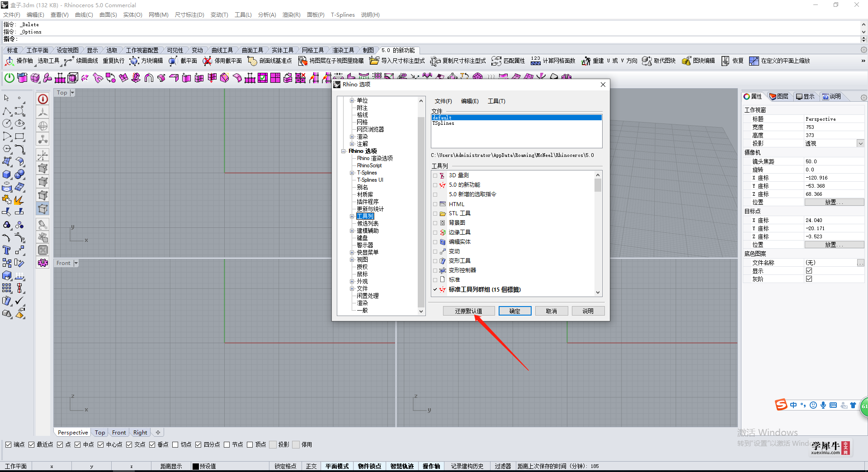
Task: Toggle the HTML toolbar checkbox
Action: pos(435,204)
